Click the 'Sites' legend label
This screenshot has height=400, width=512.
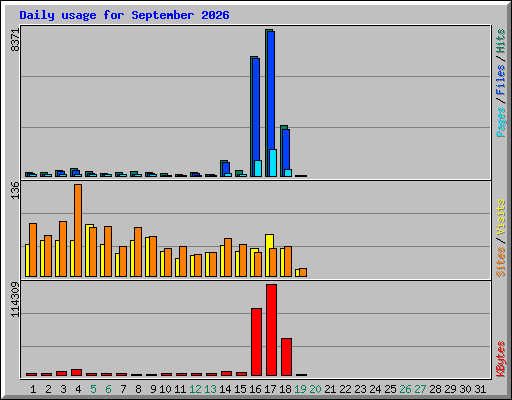pyautogui.click(x=500, y=262)
